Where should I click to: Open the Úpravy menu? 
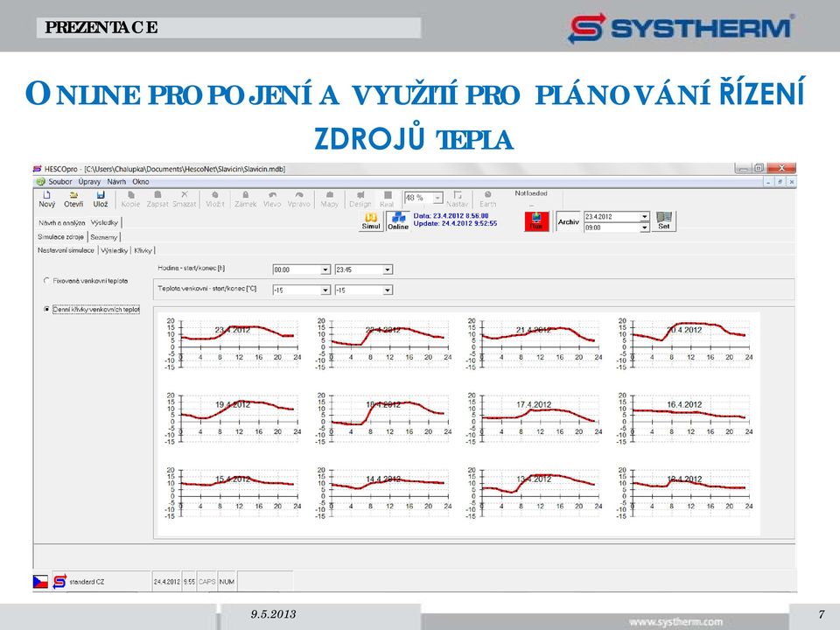click(x=89, y=182)
